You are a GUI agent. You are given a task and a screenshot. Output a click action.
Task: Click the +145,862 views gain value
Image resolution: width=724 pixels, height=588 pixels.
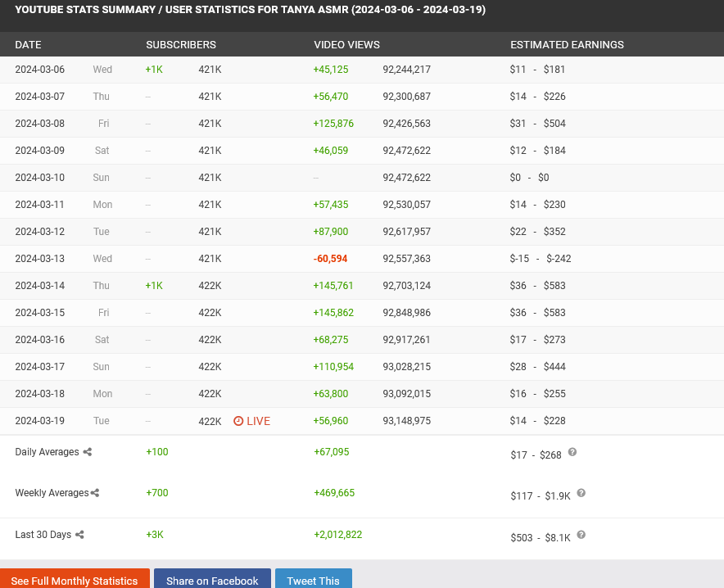pyautogui.click(x=333, y=313)
